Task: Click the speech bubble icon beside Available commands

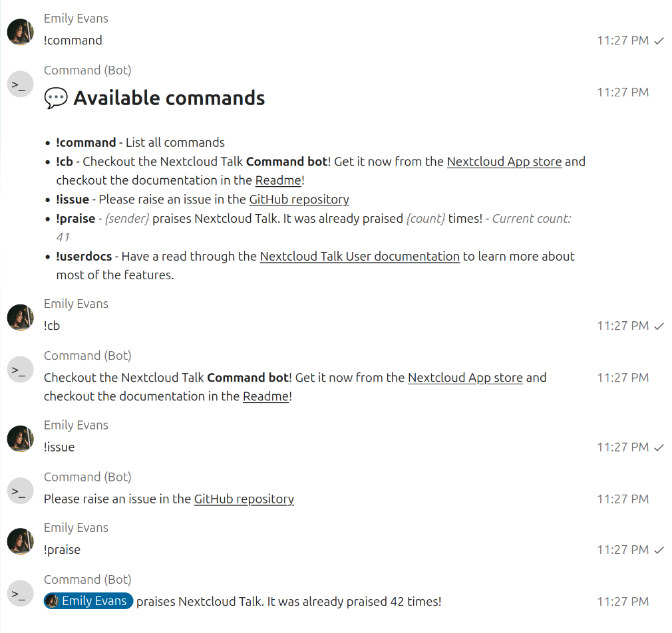Action: [x=56, y=98]
